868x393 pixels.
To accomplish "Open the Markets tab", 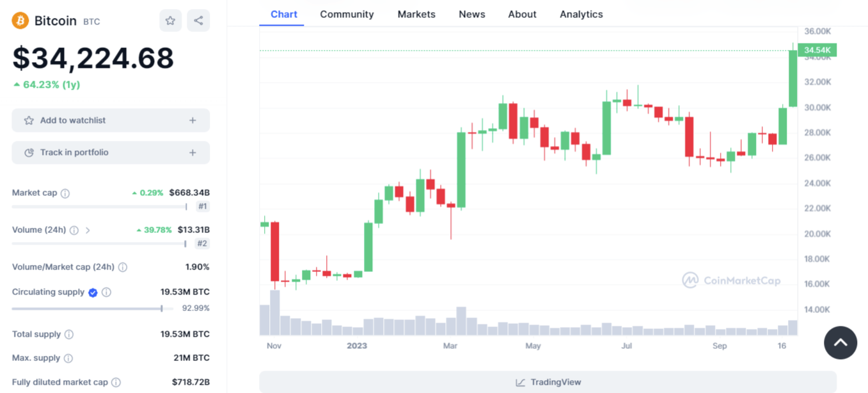I will pyautogui.click(x=416, y=14).
